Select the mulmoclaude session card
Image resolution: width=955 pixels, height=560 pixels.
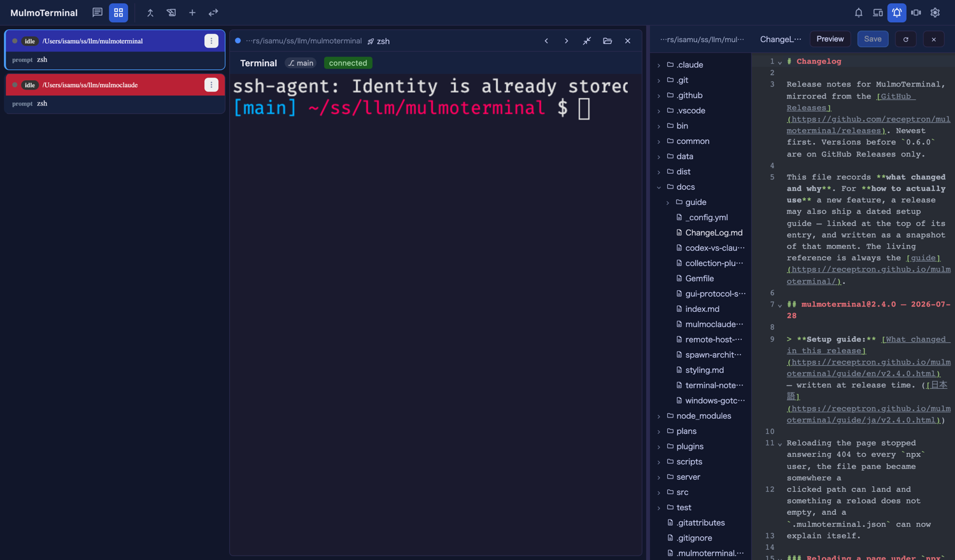coord(115,94)
